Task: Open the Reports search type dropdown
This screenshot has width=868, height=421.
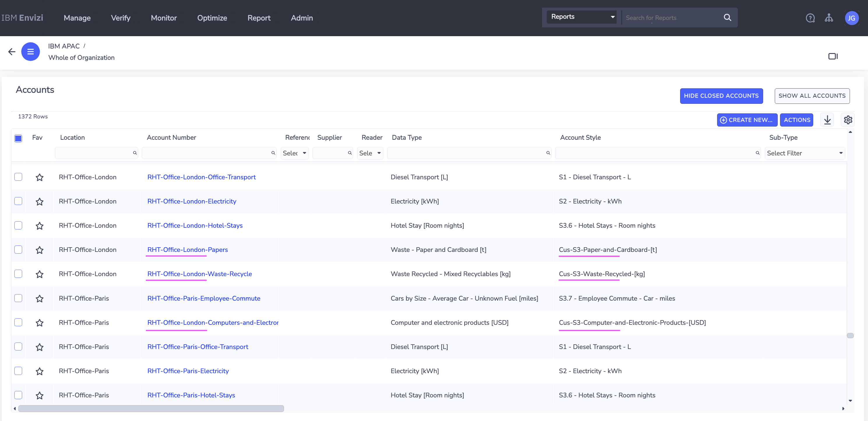Action: tap(582, 17)
